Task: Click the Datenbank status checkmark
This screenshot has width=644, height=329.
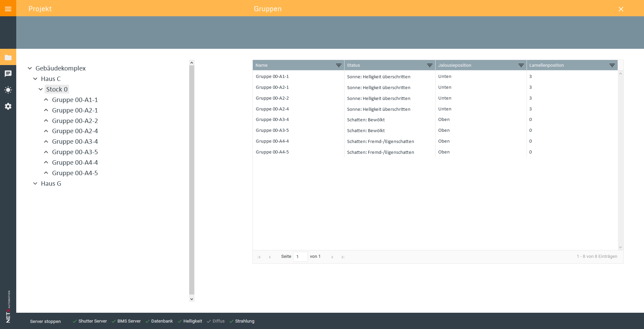Action: (x=148, y=321)
